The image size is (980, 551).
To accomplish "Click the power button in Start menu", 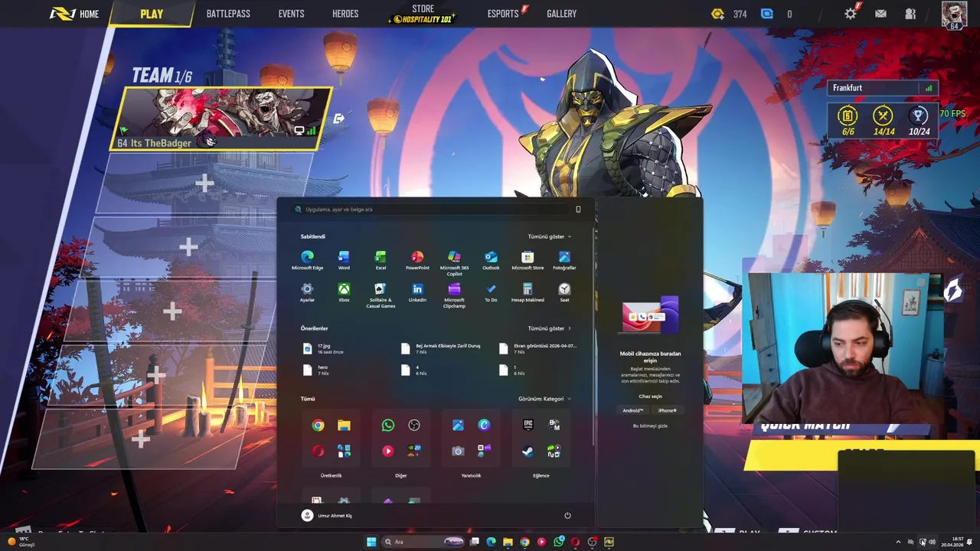I will 567,515.
